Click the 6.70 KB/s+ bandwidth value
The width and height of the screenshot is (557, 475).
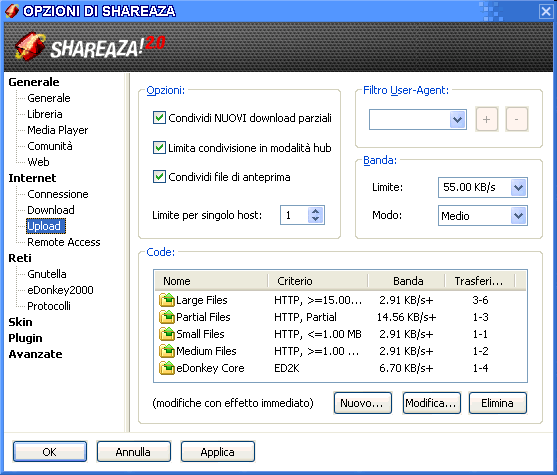(406, 368)
